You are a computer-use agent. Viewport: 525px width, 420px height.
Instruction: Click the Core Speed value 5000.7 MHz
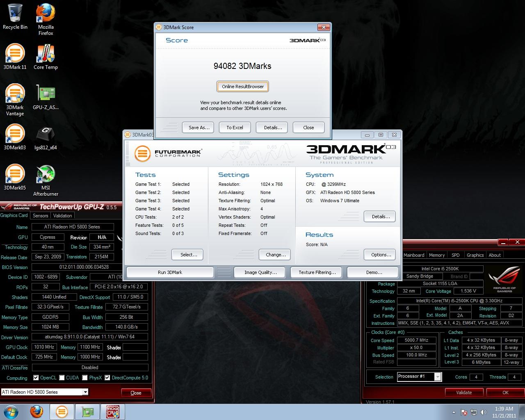(416, 340)
